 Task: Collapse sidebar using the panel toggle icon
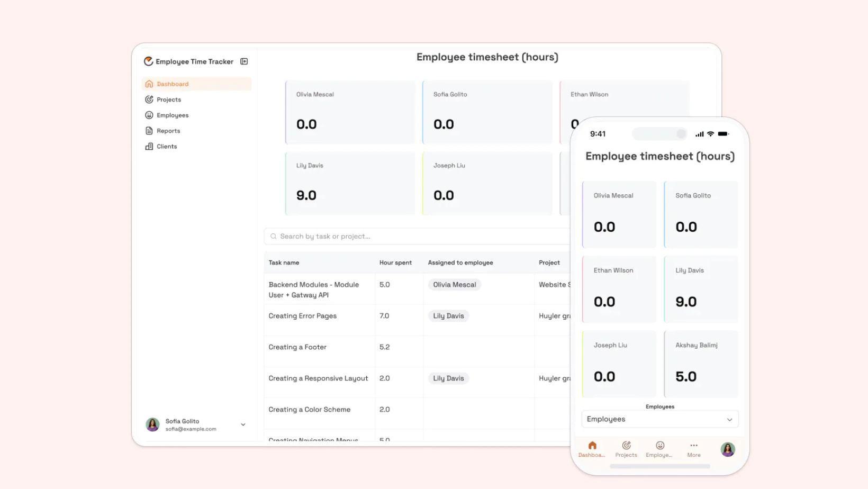[x=244, y=61]
